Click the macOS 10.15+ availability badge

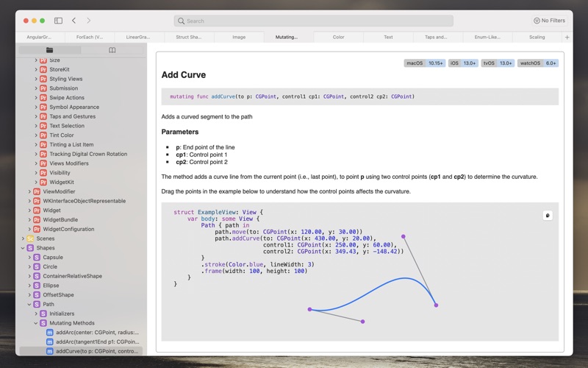click(425, 63)
